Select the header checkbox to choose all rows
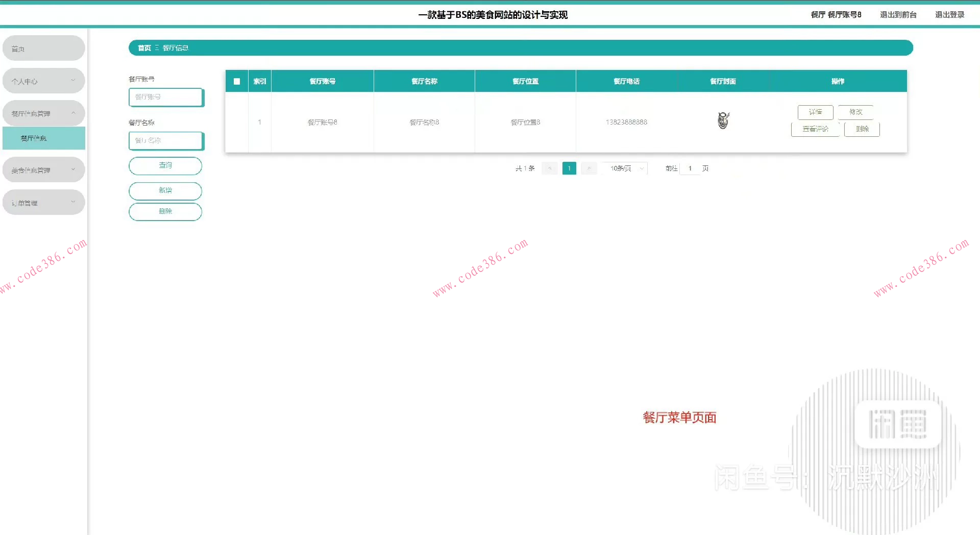The image size is (980, 535). [237, 81]
